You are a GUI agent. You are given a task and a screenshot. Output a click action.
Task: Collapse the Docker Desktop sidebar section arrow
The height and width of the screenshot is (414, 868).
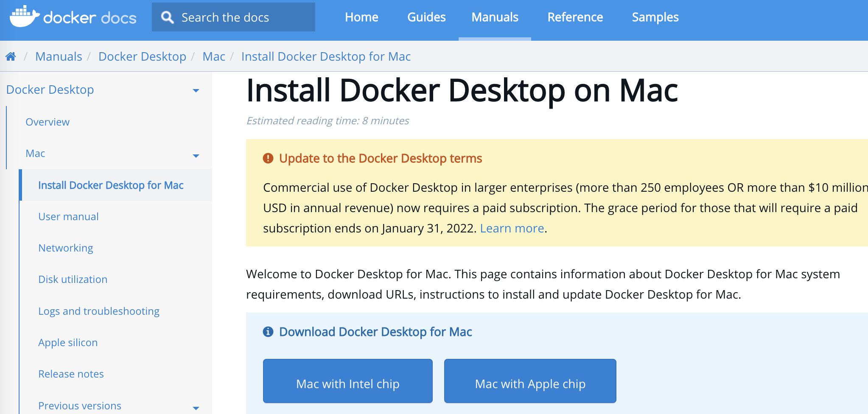[x=196, y=90]
